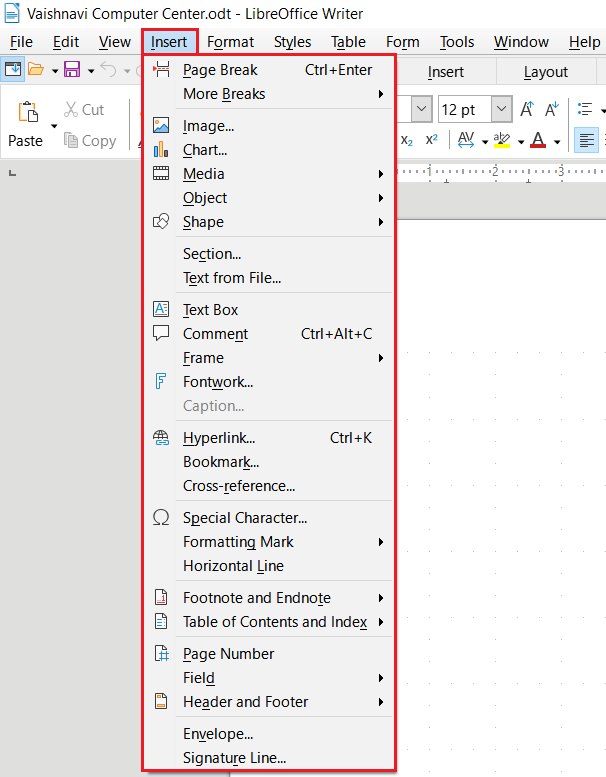Viewport: 606px width, 777px height.
Task: Click the Image icon in Insert menu
Action: click(x=161, y=125)
